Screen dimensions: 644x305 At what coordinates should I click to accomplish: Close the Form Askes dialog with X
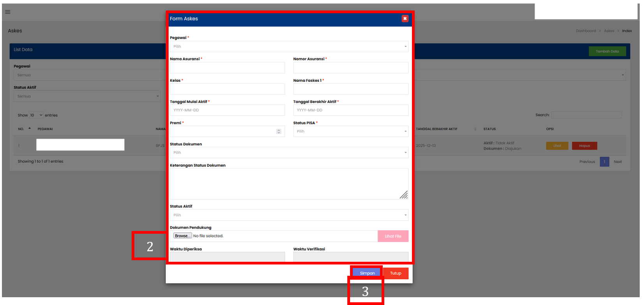405,18
